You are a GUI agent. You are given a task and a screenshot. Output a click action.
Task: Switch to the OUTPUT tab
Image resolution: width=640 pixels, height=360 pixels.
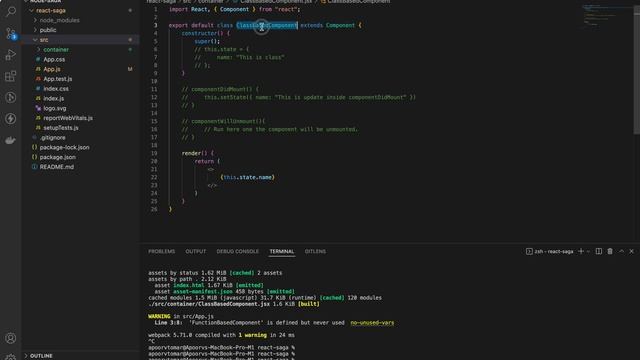(196, 251)
